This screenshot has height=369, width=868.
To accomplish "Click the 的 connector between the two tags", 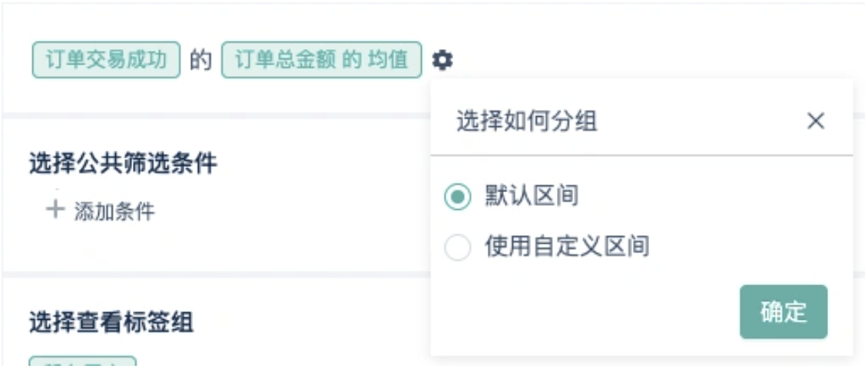I will click(x=201, y=61).
